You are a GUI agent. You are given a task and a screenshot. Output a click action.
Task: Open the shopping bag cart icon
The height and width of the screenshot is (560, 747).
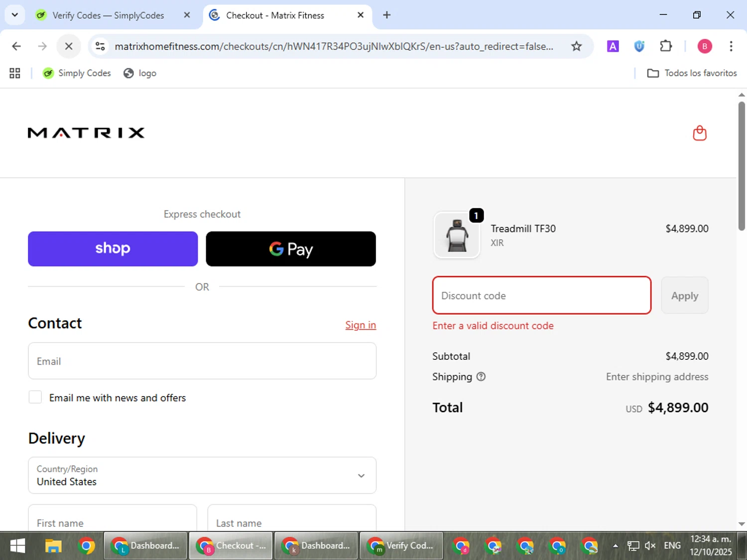point(700,133)
